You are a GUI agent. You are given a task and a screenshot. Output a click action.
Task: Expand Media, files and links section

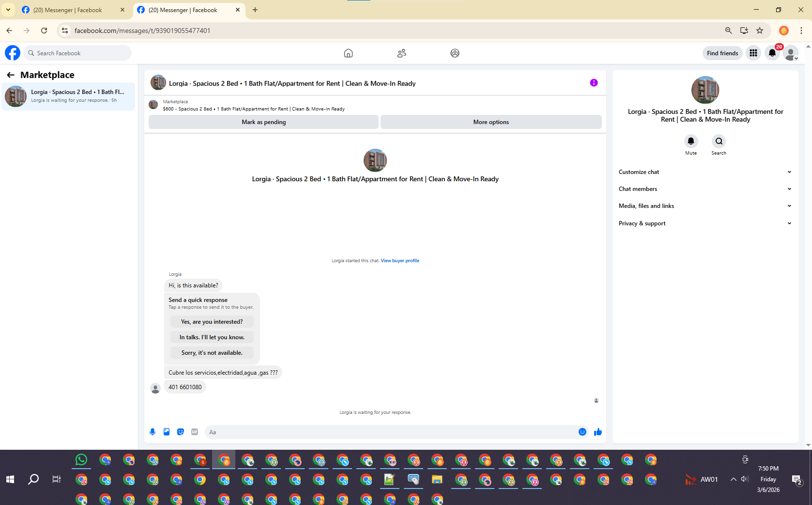(705, 206)
